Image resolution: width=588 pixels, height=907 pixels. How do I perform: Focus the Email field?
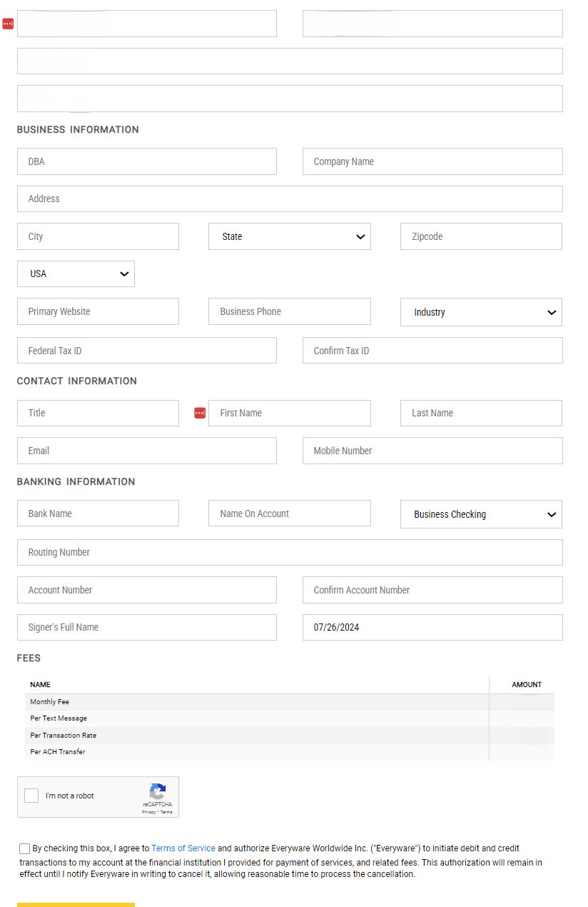tap(147, 451)
